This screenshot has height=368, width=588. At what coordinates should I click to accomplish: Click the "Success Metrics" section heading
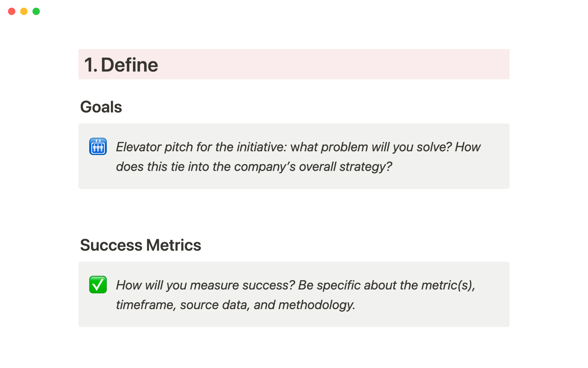pyautogui.click(x=140, y=245)
